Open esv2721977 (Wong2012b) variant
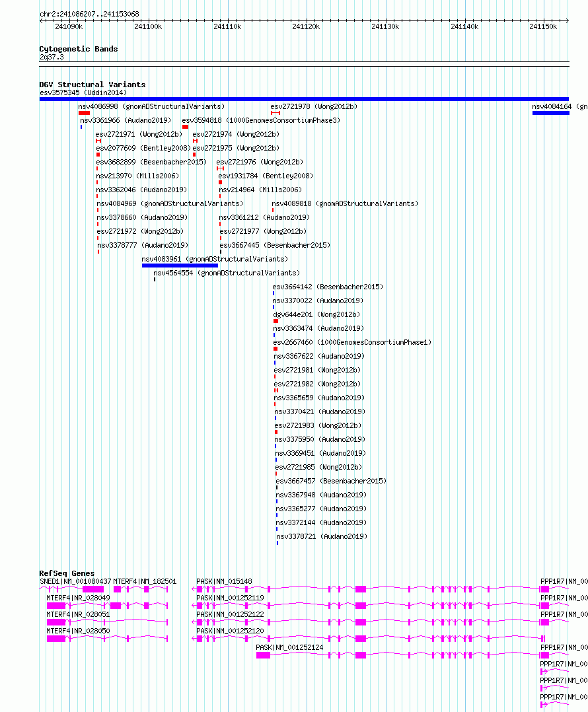588x712 pixels. 264,231
